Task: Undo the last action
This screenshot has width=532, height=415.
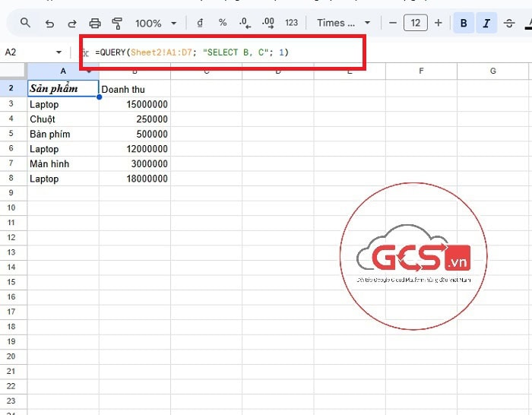Action: 49,23
